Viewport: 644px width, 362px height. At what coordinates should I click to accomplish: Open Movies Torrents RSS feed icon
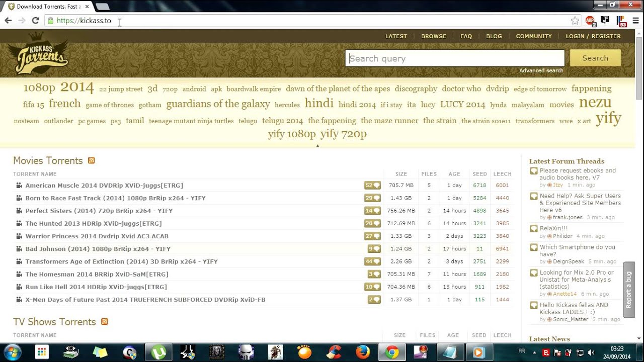tap(91, 160)
